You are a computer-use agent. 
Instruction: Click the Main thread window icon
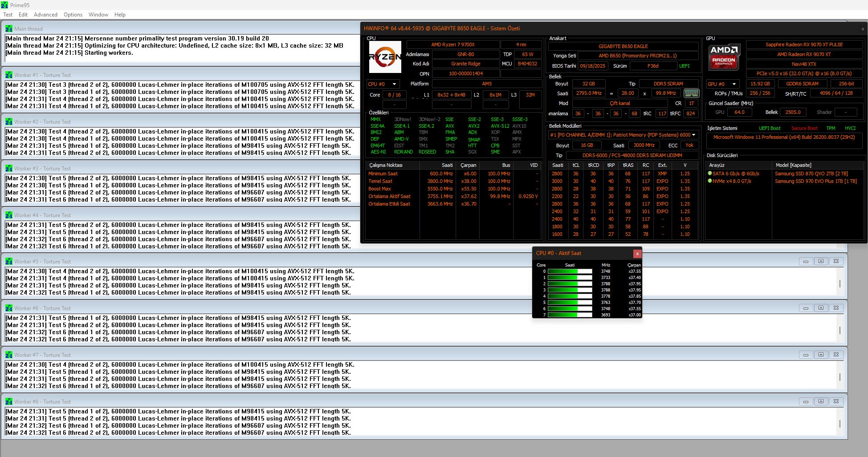9,28
